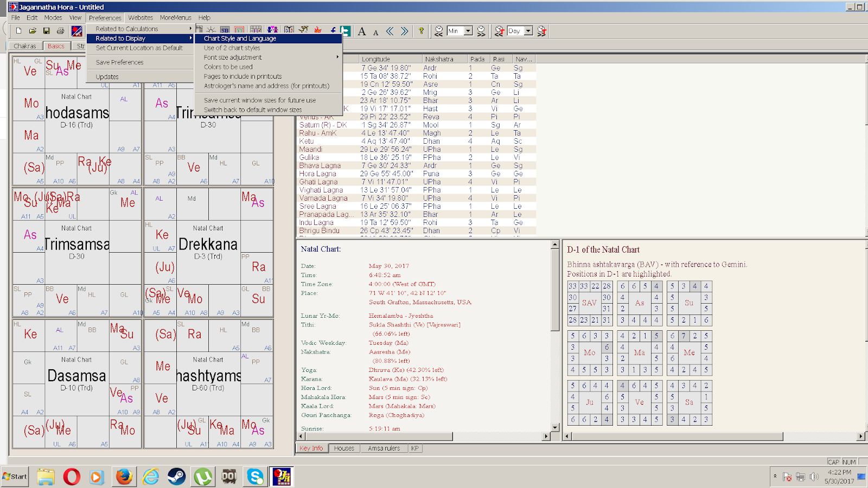Viewport: 868px width, 488px height.
Task: Click the yellow help question mark icon
Action: click(421, 31)
